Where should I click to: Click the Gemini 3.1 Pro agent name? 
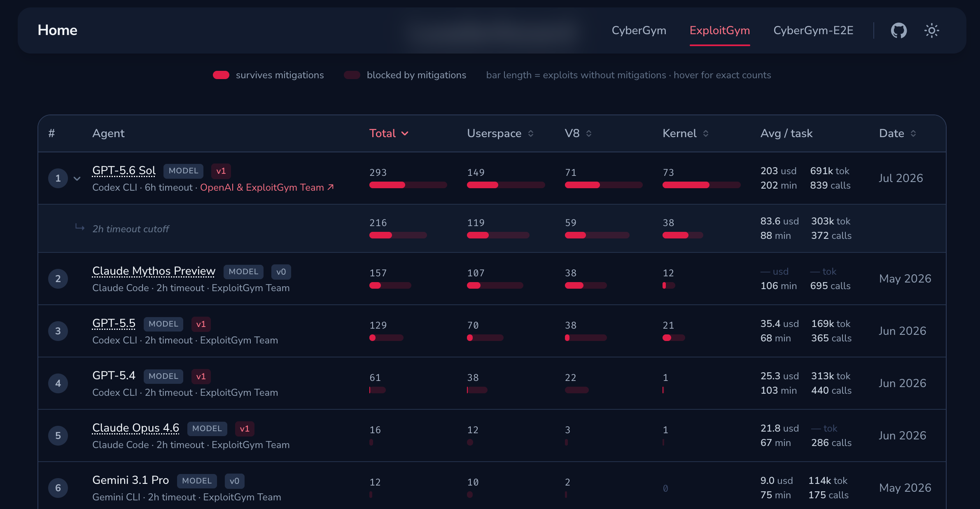coord(131,480)
